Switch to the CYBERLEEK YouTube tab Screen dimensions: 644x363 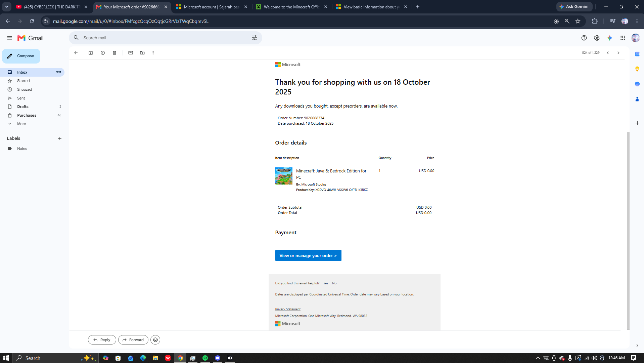[x=52, y=7]
